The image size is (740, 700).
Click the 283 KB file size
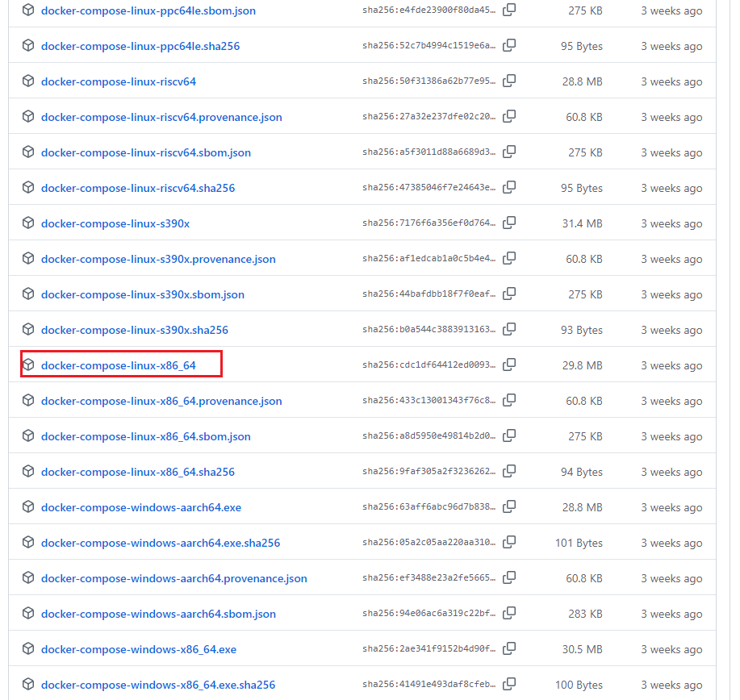click(585, 615)
